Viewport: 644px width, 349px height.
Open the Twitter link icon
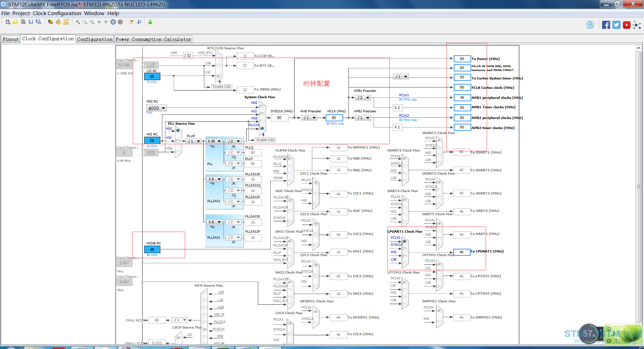[616, 25]
